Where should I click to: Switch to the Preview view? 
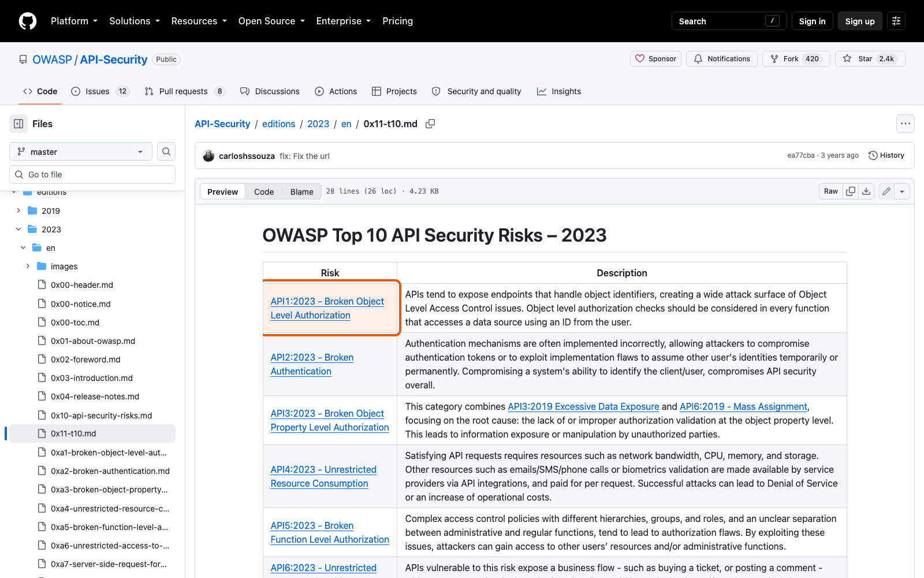pyautogui.click(x=222, y=192)
